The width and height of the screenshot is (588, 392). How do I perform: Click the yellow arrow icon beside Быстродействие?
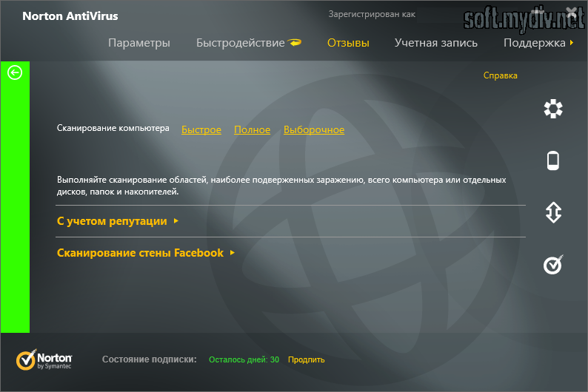tap(295, 42)
